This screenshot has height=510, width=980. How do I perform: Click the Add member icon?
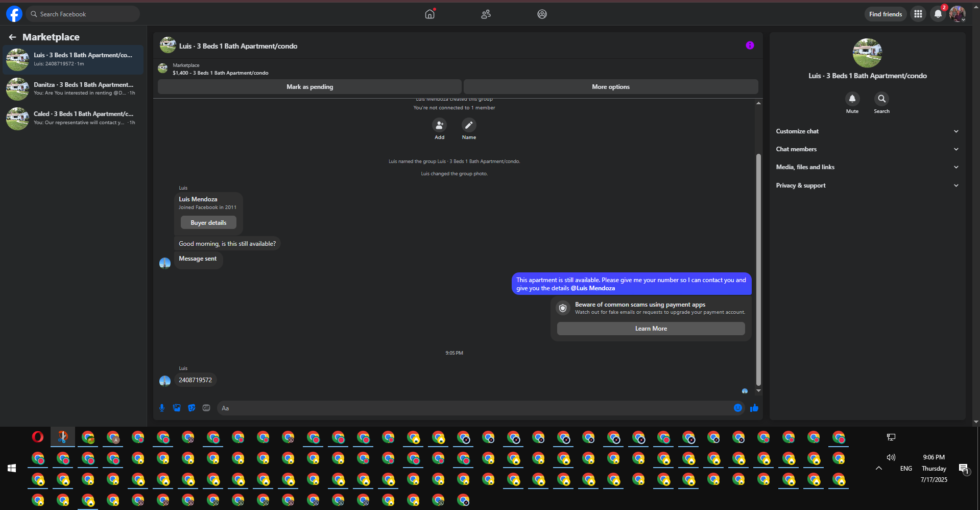[x=439, y=125]
